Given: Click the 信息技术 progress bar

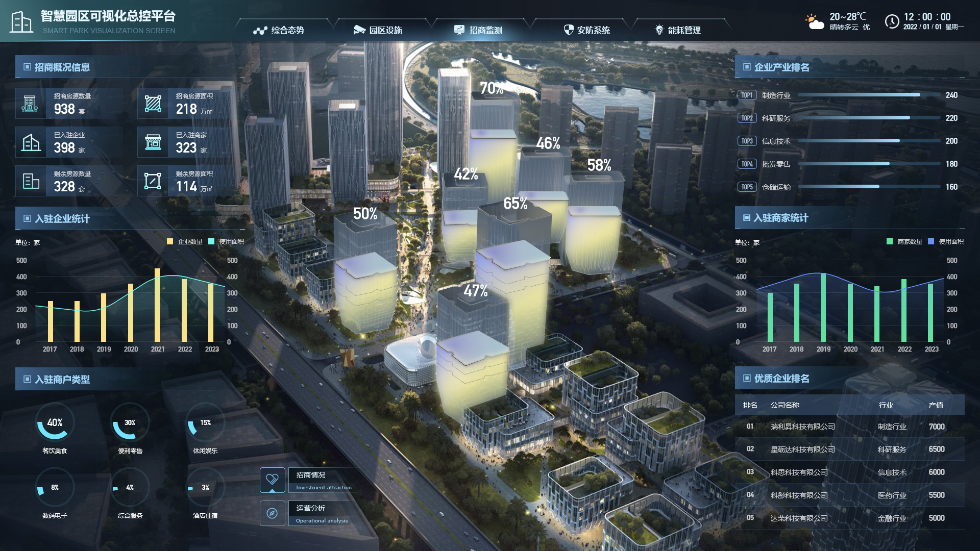Looking at the screenshot, I should coord(869,141).
